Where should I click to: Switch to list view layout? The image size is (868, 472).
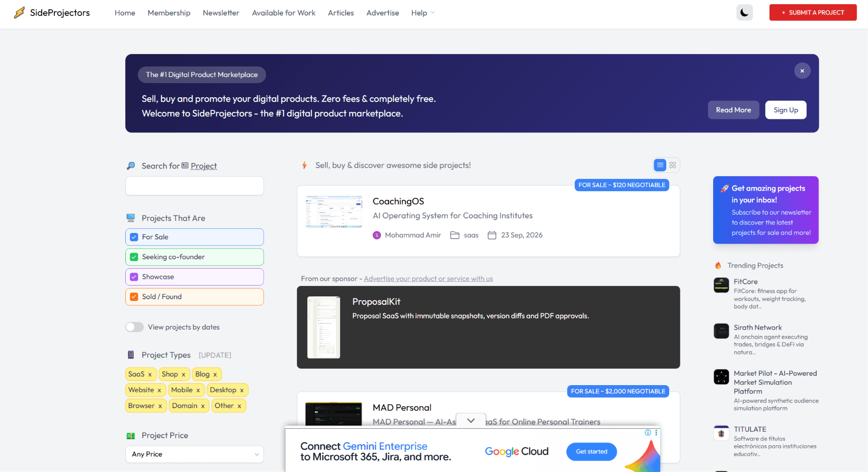(660, 165)
